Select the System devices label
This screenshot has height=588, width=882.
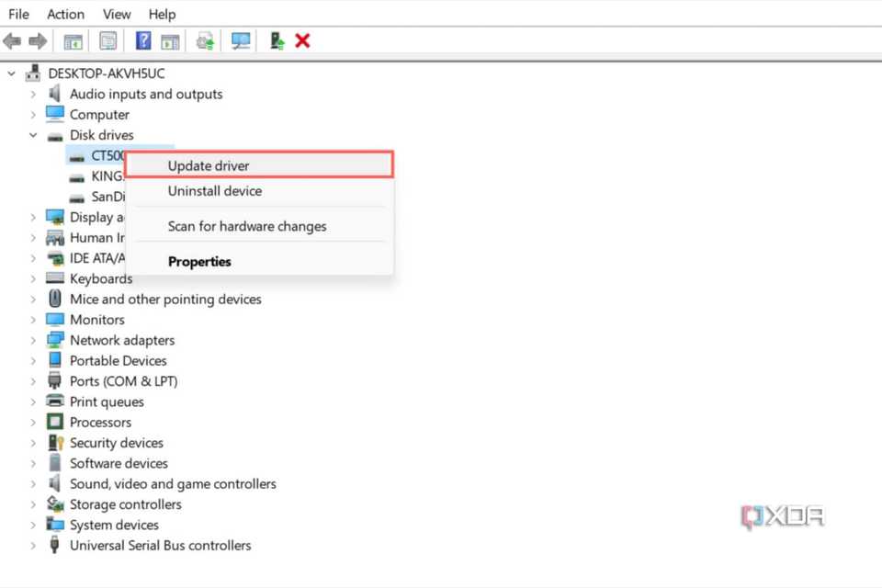coord(114,525)
